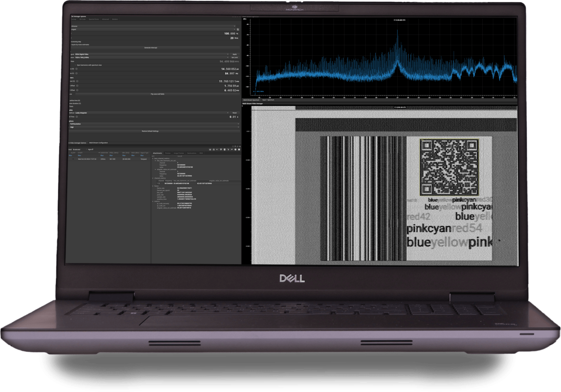561x392 pixels.
Task: Click the lock icon beside the 14.560852 µs field
Action: (x=76, y=70)
